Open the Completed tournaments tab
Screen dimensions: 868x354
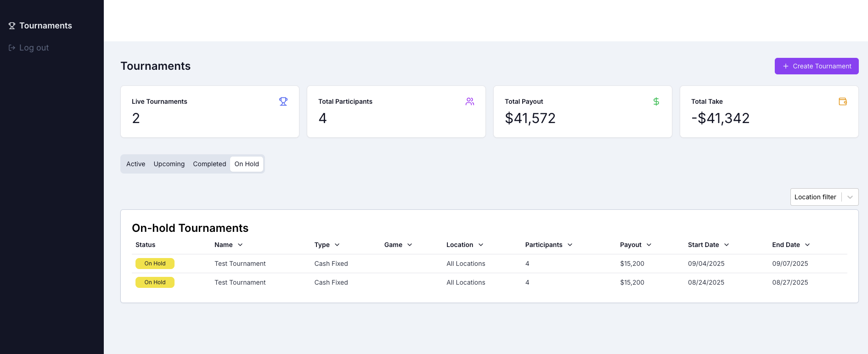[x=209, y=164]
